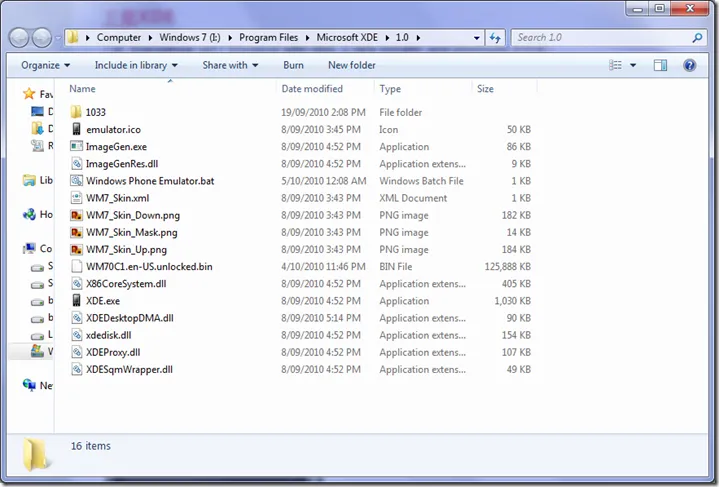The width and height of the screenshot is (719, 487).
Task: Select the Computer node in navigation pane
Action: [38, 249]
